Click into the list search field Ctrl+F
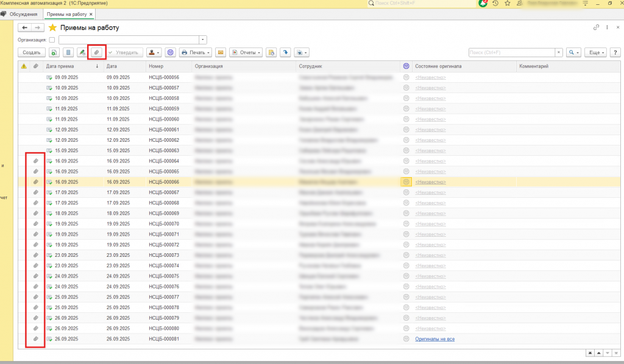Viewport: 624px width, 364px height. tap(512, 52)
